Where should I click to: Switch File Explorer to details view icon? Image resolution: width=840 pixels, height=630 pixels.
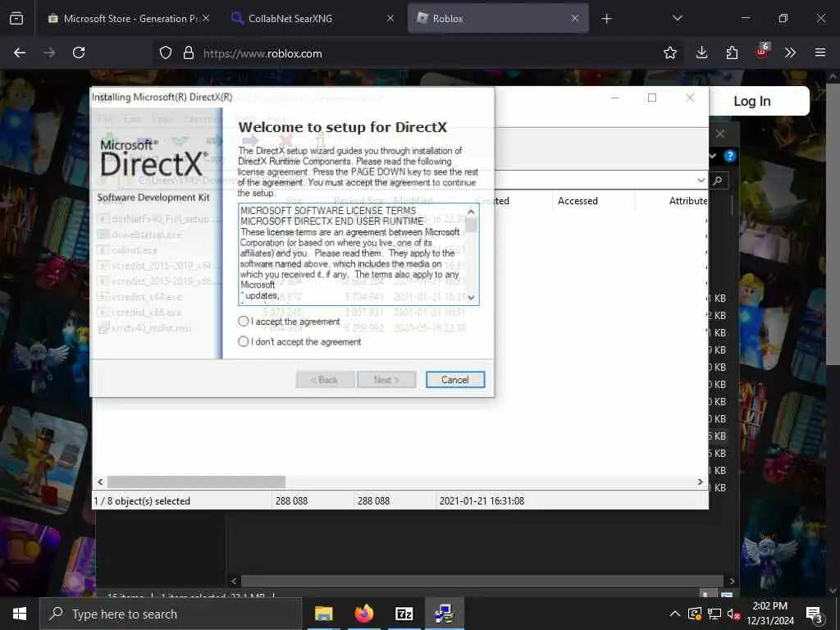tap(706, 594)
